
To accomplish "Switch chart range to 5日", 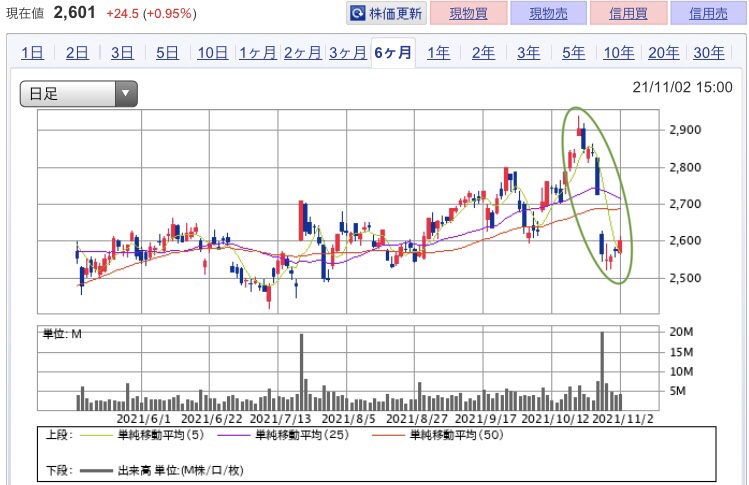I will (x=167, y=53).
